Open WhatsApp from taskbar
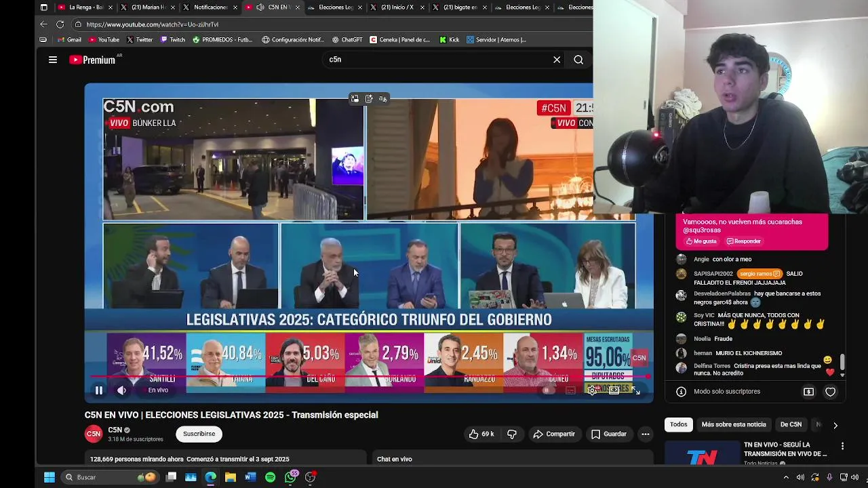The image size is (868, 488). (x=290, y=477)
